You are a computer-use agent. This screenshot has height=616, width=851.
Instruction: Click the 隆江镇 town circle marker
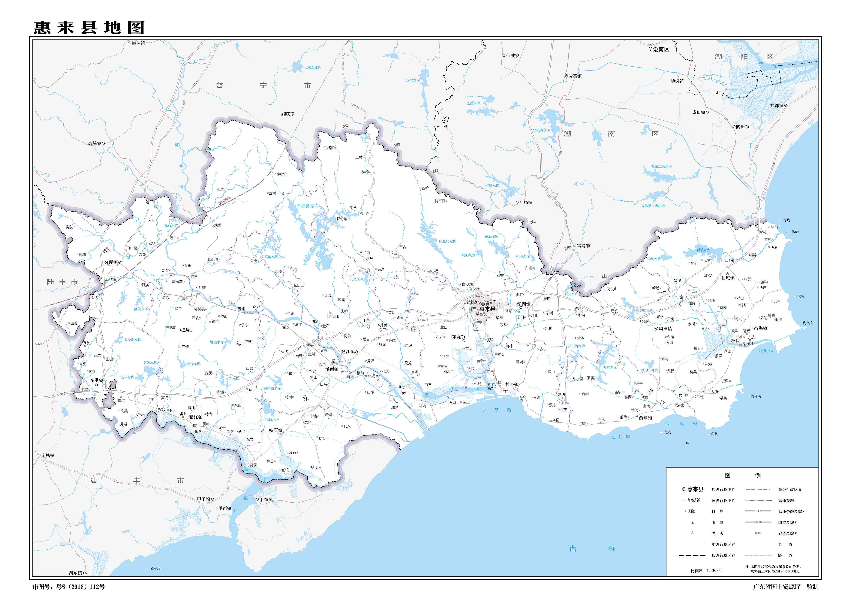pos(356,352)
